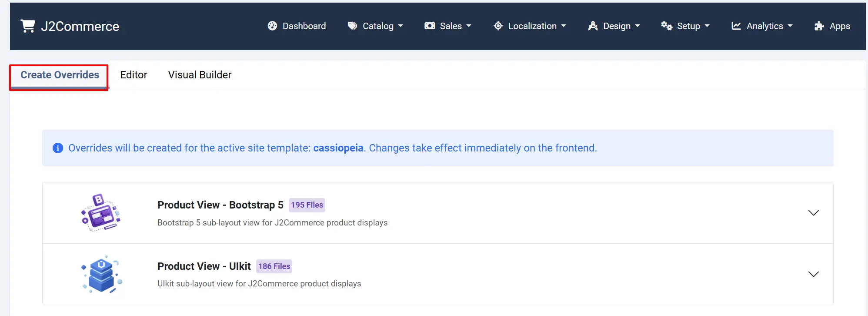Go to the Dashboard menu item
The height and width of the screenshot is (316, 868).
(297, 26)
